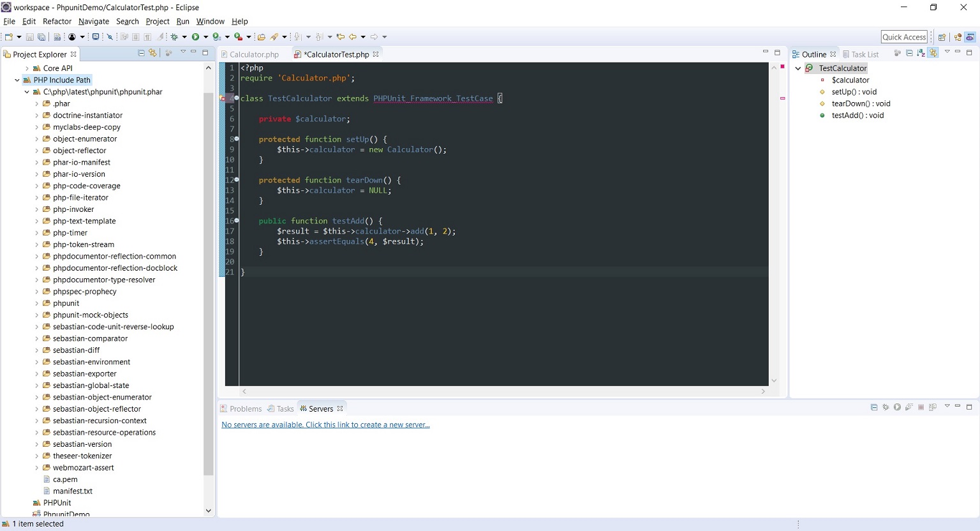980x531 pixels.
Task: Click the Collapse All icon in Project Explorer
Action: click(141, 53)
